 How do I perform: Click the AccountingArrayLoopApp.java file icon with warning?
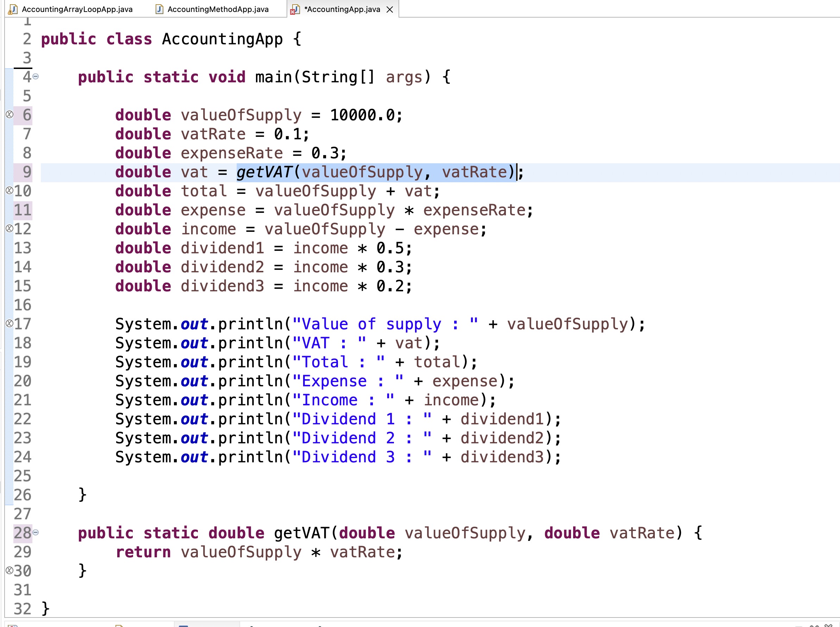13,9
